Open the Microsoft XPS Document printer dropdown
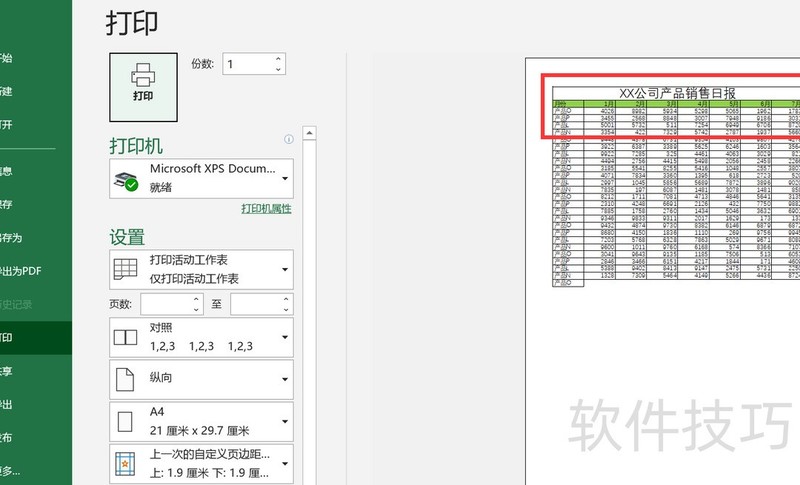Image resolution: width=800 pixels, height=485 pixels. [202, 178]
